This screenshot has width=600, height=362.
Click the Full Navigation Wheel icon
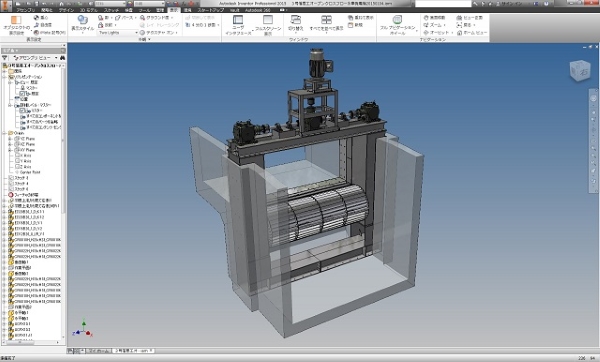pos(397,20)
